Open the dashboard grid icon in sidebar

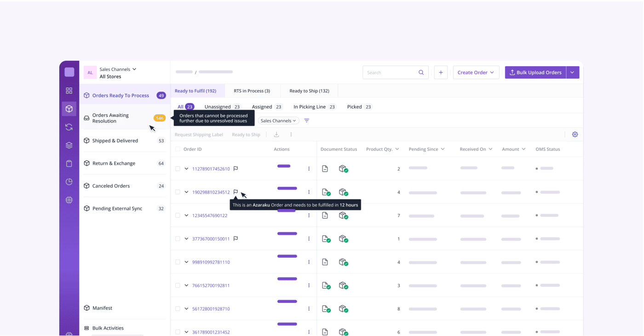[x=69, y=91]
